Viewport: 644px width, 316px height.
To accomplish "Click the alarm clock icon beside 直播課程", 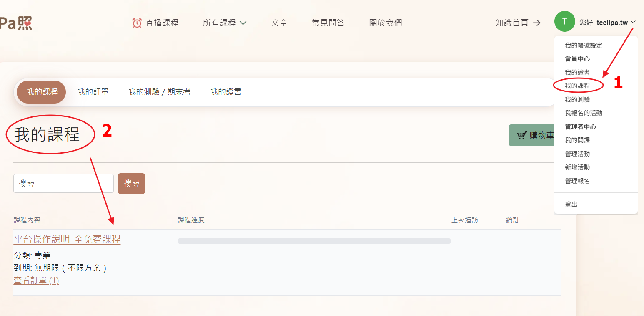I will tap(137, 23).
